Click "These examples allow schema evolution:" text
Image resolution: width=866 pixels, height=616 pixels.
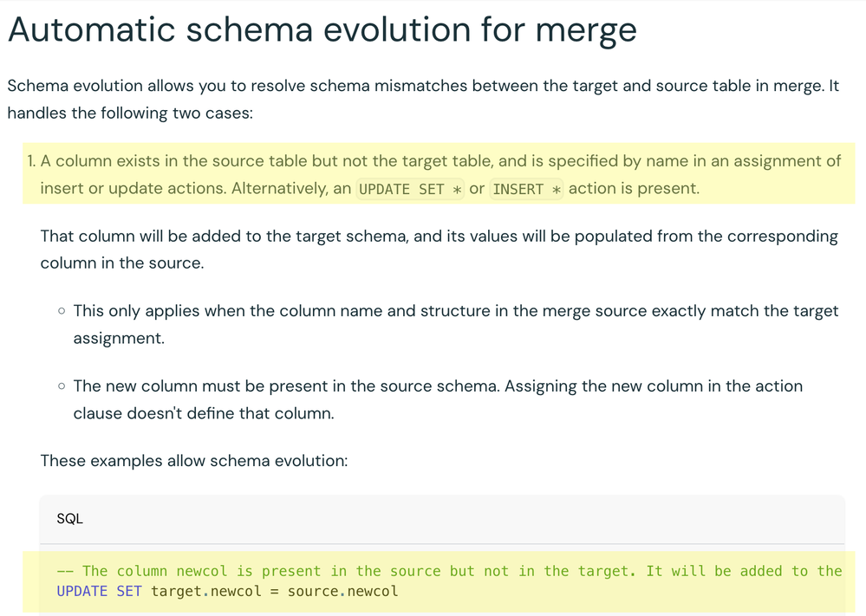pyautogui.click(x=193, y=460)
